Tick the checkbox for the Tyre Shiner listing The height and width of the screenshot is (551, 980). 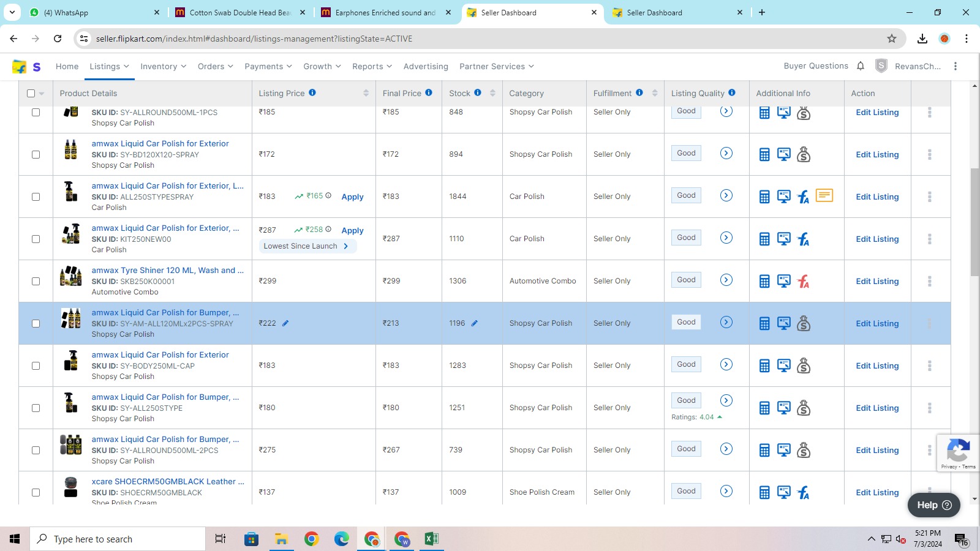36,281
